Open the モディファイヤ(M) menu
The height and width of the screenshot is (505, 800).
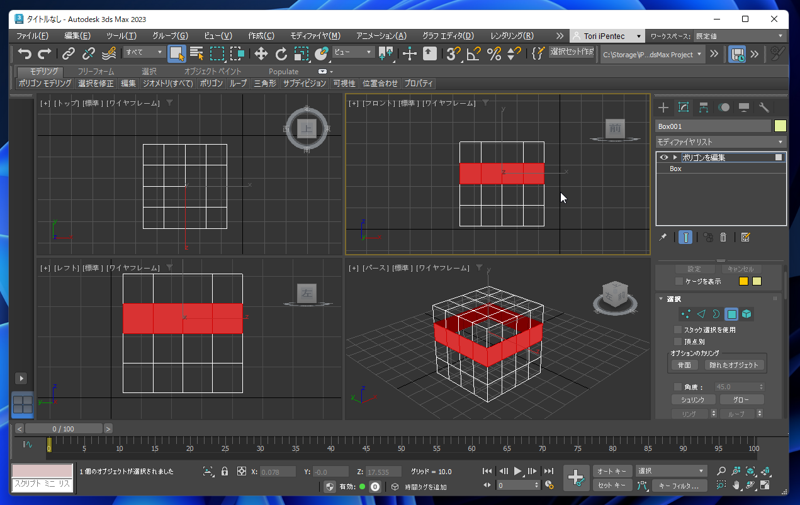(315, 36)
